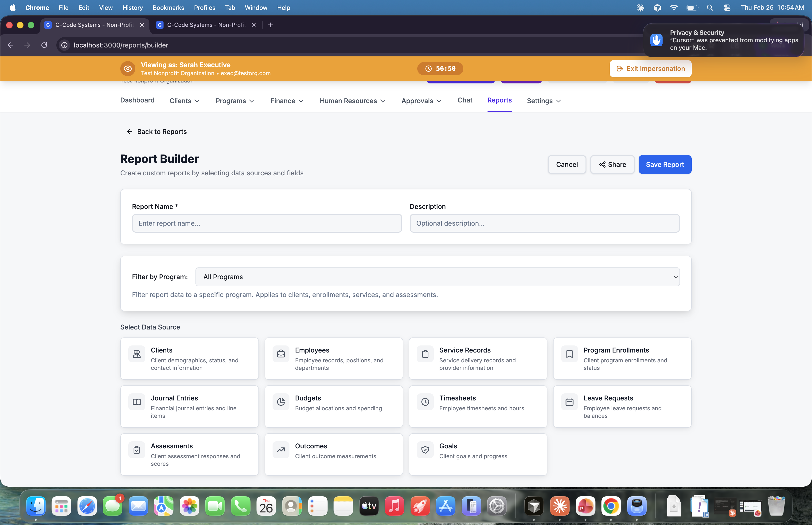Expand the Human Resources menu
This screenshot has width=812, height=525.
pyautogui.click(x=352, y=101)
